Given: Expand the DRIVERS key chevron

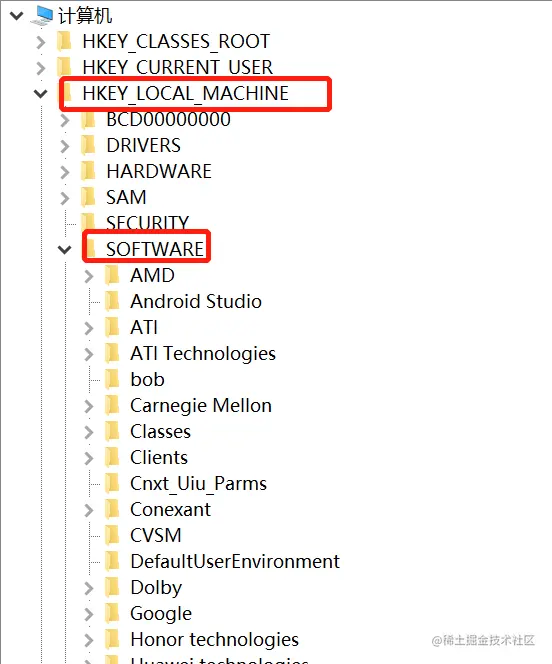Looking at the screenshot, I should click(65, 146).
